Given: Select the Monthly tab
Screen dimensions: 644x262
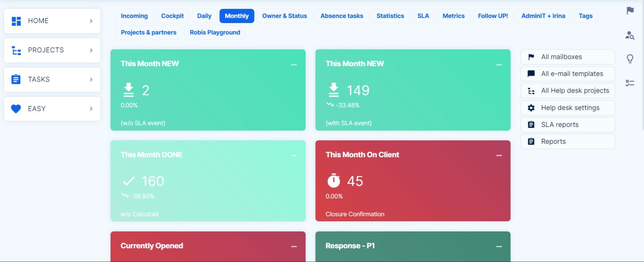Looking at the screenshot, I should (x=237, y=16).
